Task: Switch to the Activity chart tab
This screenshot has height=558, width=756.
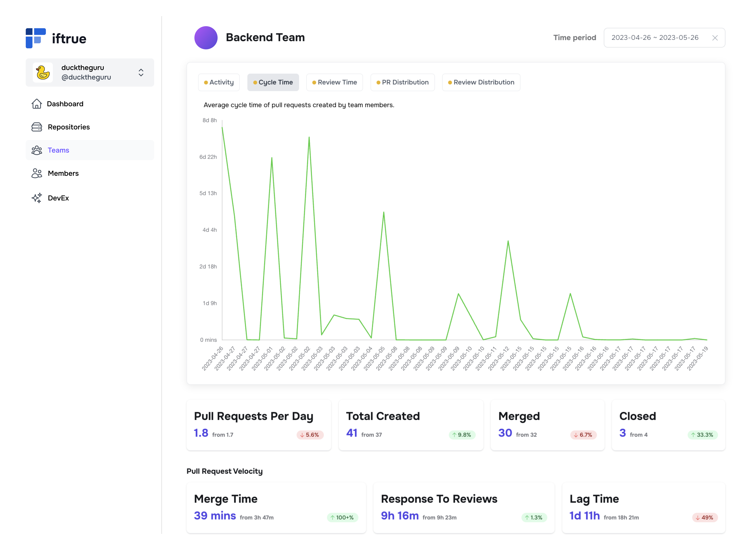Action: click(219, 82)
